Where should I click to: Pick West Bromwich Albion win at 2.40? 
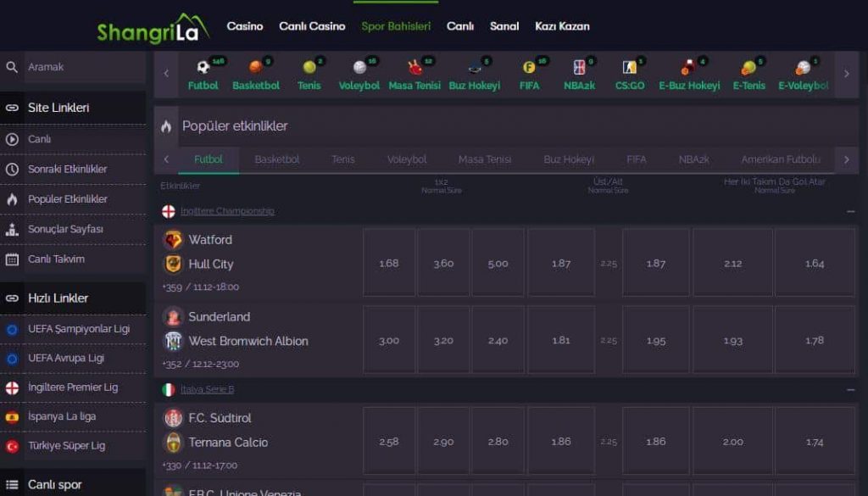pos(498,341)
